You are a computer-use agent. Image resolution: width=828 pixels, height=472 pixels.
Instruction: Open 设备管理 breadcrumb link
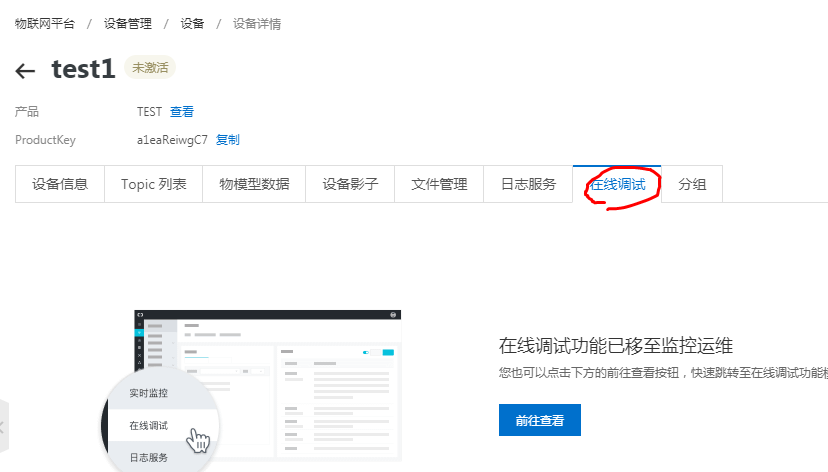128,24
